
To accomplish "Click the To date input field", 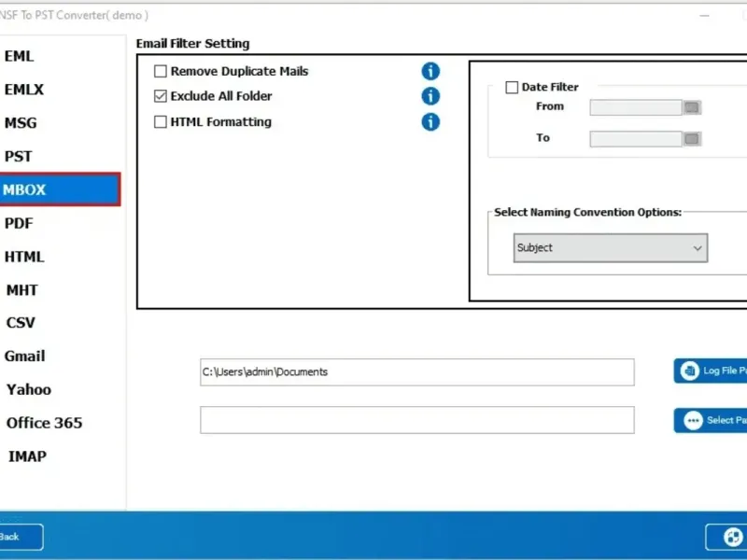I will click(x=636, y=139).
